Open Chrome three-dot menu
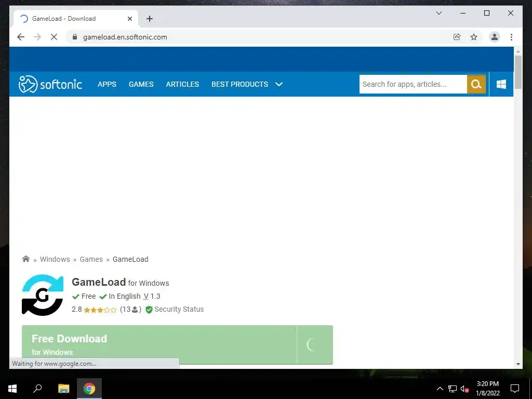The height and width of the screenshot is (399, 532). coord(511,37)
